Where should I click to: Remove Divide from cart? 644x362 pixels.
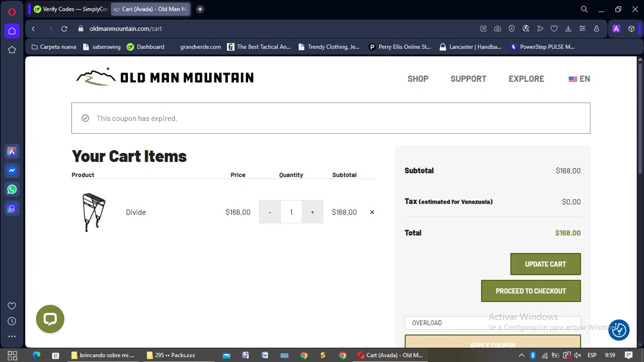[372, 212]
